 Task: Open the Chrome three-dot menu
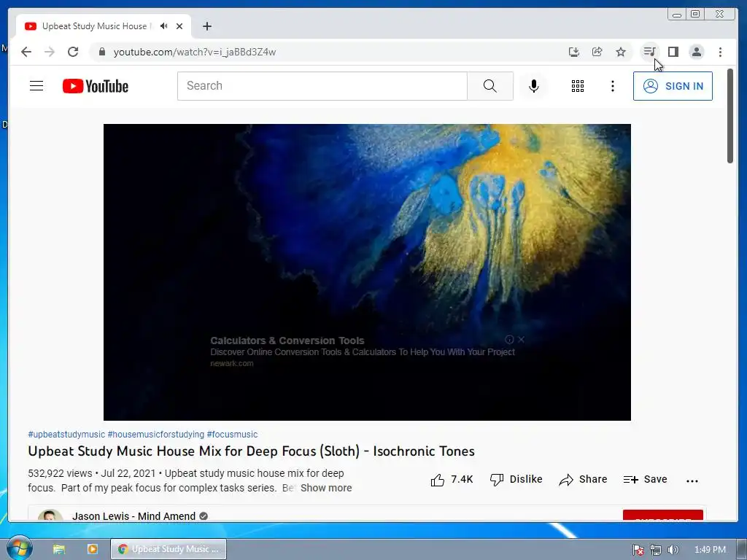[720, 52]
